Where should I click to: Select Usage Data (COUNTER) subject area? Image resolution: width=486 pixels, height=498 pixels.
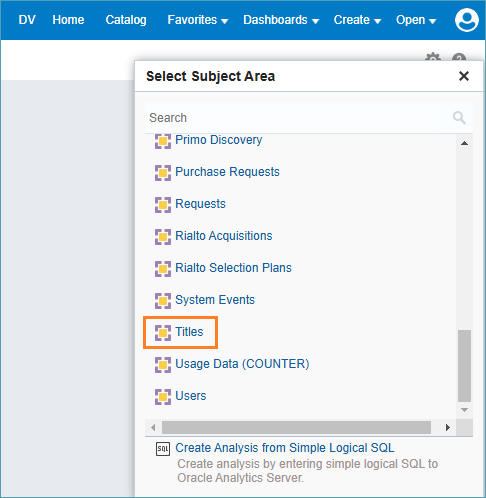[242, 364]
